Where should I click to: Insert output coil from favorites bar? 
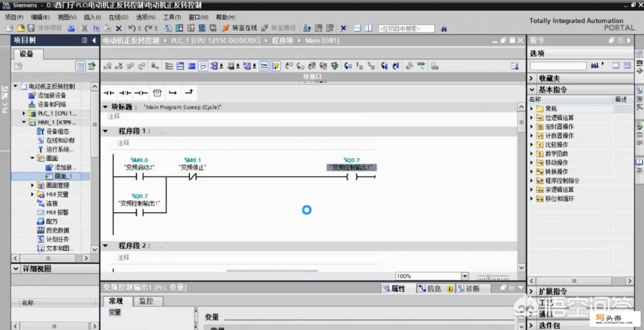pyautogui.click(x=141, y=92)
